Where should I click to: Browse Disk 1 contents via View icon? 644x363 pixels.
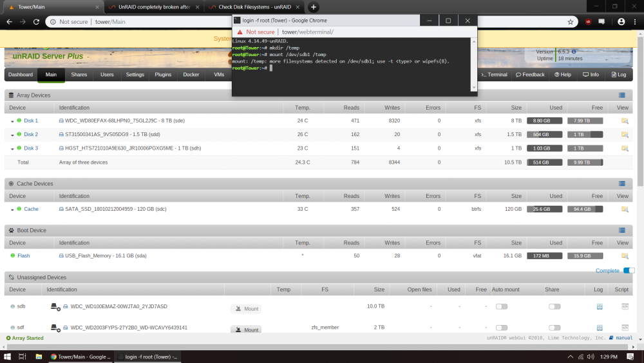(625, 121)
